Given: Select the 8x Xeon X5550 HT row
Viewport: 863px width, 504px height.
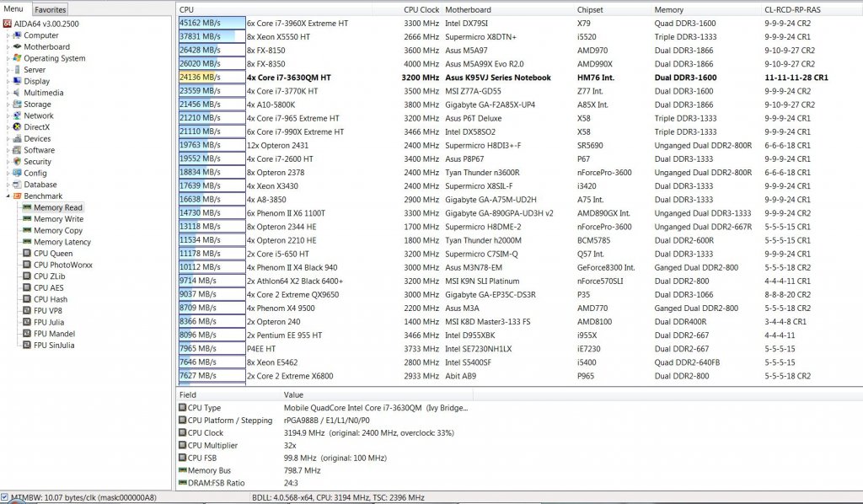Looking at the screenshot, I should [x=519, y=36].
